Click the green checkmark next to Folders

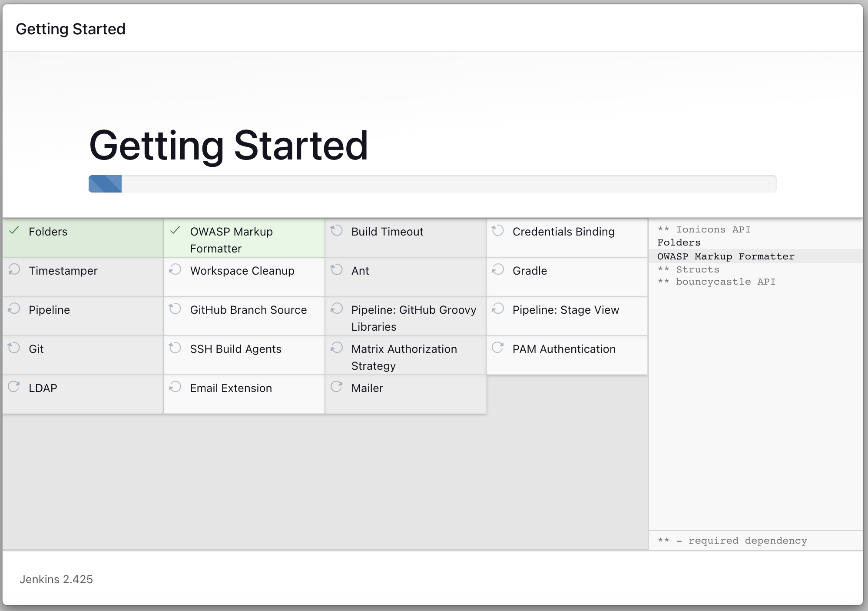coord(14,230)
